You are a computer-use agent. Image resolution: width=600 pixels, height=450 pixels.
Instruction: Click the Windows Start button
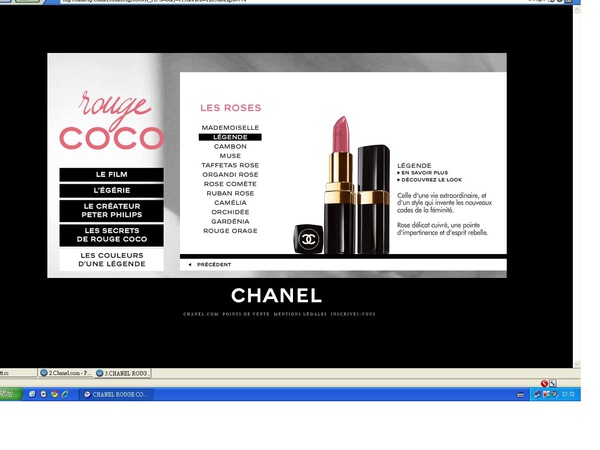10,395
